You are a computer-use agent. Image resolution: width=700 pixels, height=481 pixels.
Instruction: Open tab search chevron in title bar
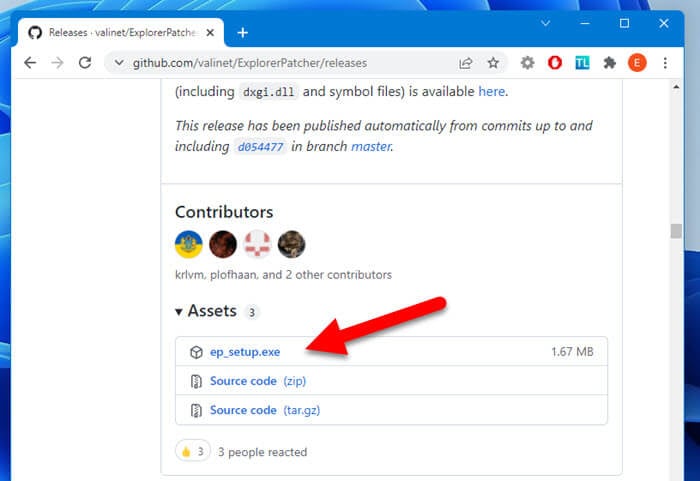546,23
